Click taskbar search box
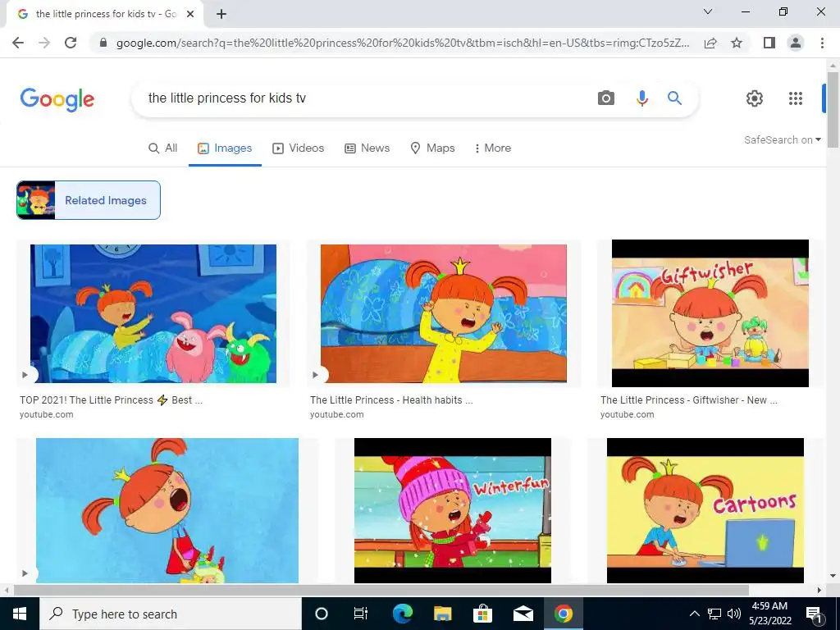This screenshot has width=840, height=630. tap(171, 614)
